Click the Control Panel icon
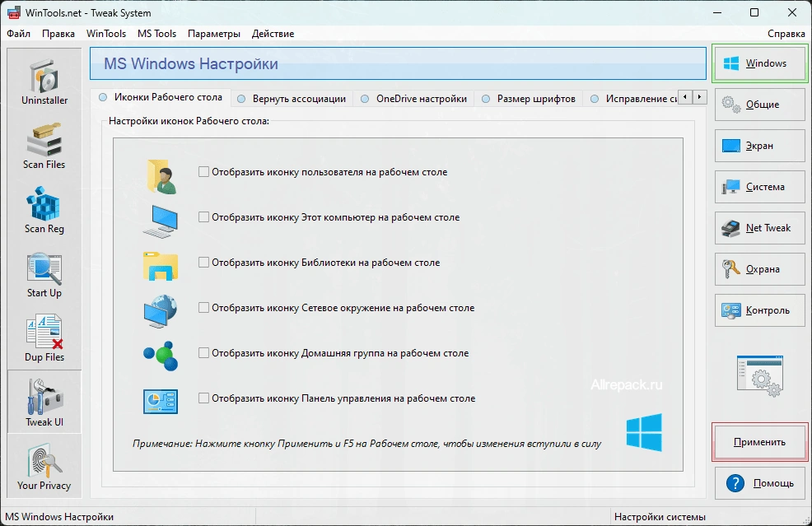 coord(161,401)
